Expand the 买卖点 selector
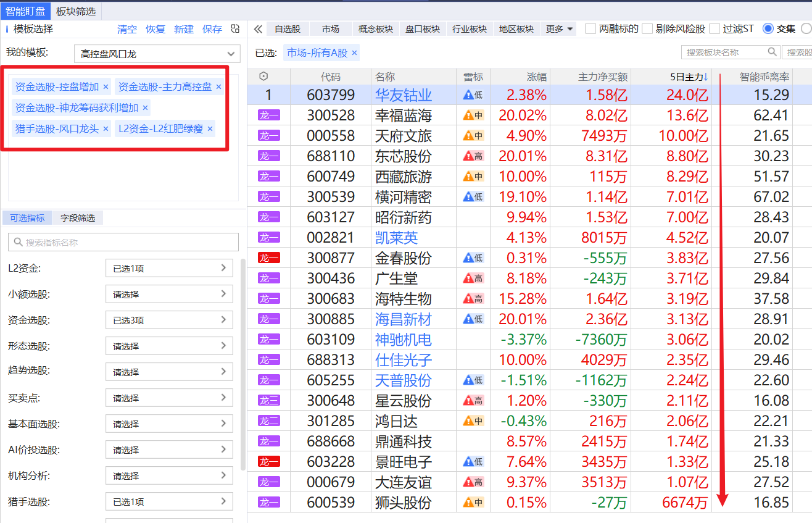The width and height of the screenshot is (812, 523). [169, 398]
